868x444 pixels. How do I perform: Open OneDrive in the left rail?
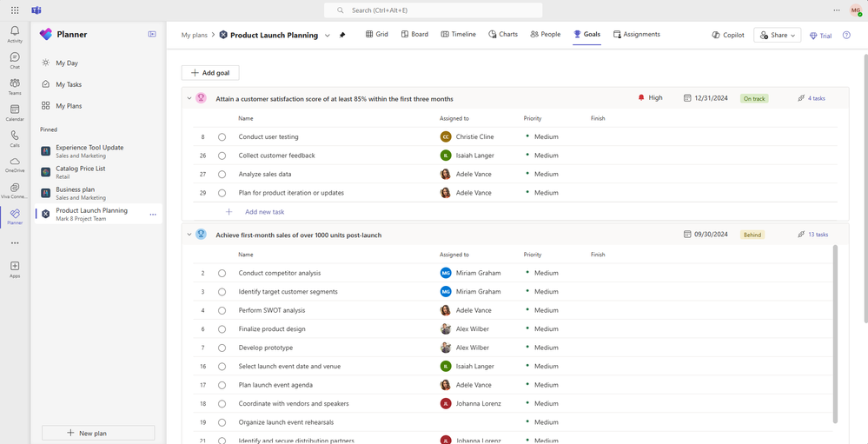tap(15, 164)
